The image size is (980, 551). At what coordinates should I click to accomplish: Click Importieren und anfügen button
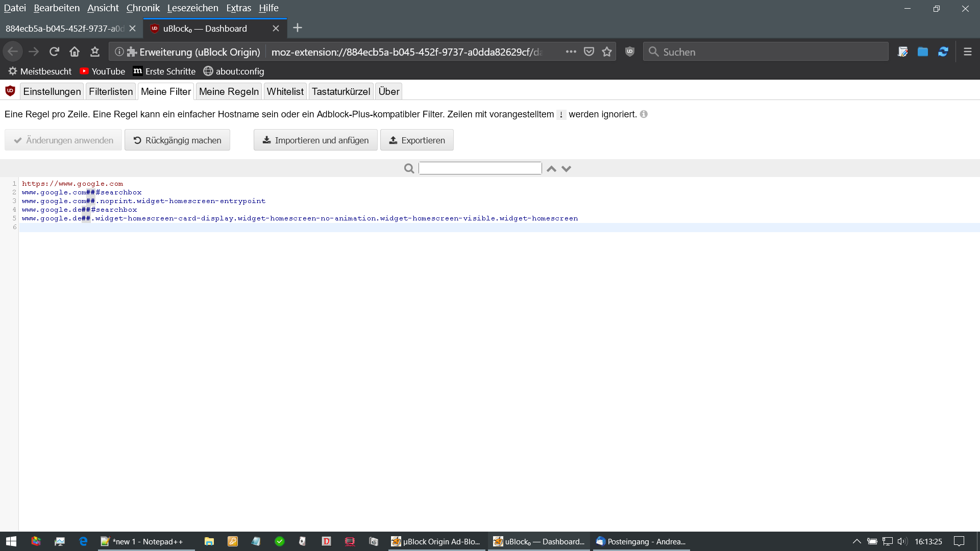[x=315, y=140]
